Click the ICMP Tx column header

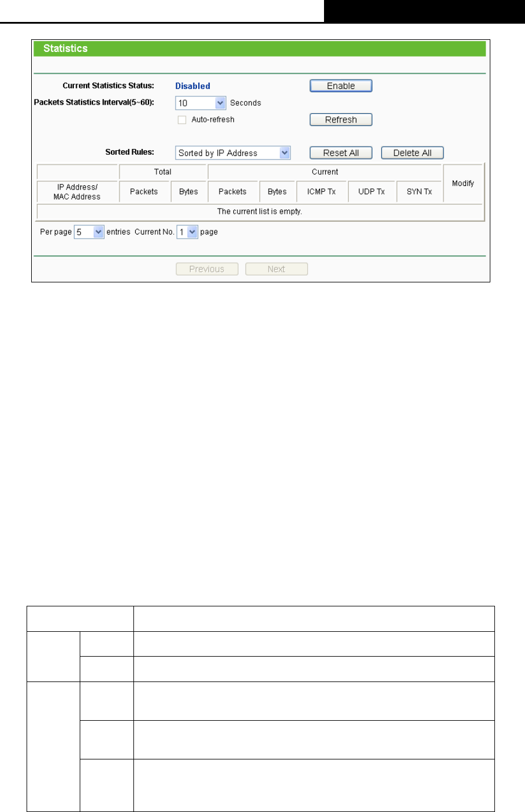tap(322, 192)
